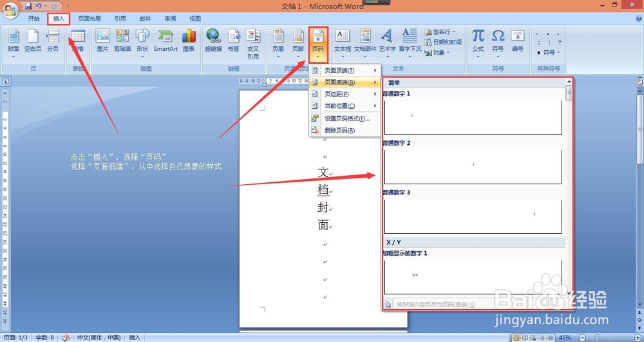Insert a bookmark (书签)
The image size is (644, 342).
(233, 41)
